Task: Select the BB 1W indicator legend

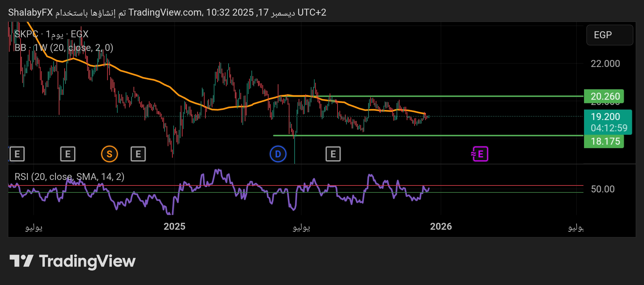Action: point(64,48)
